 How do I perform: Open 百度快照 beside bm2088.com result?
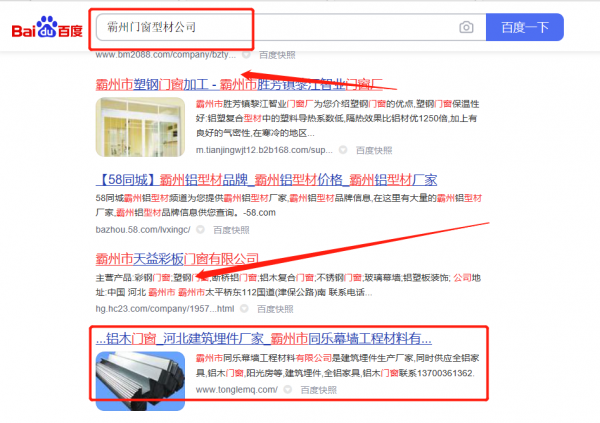277,55
